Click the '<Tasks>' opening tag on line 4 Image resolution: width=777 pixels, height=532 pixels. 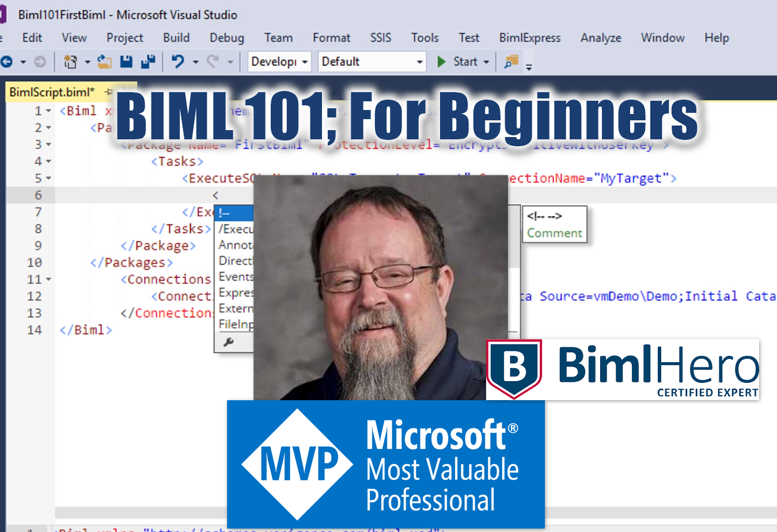177,161
